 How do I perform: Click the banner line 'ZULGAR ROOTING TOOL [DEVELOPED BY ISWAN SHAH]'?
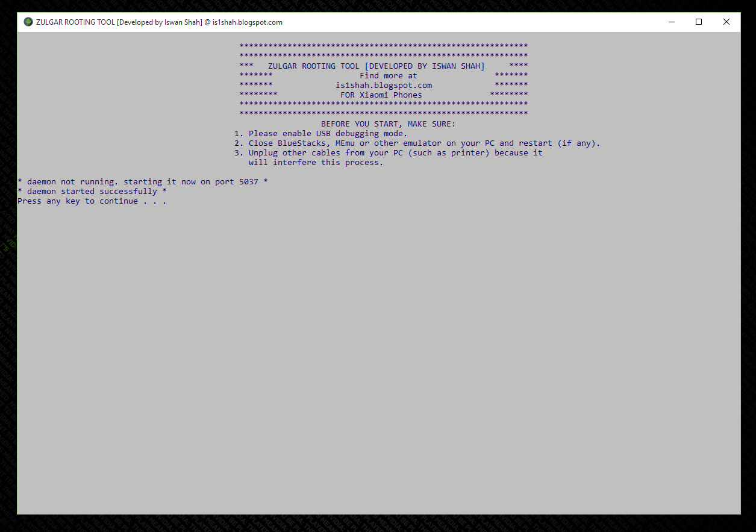point(376,66)
